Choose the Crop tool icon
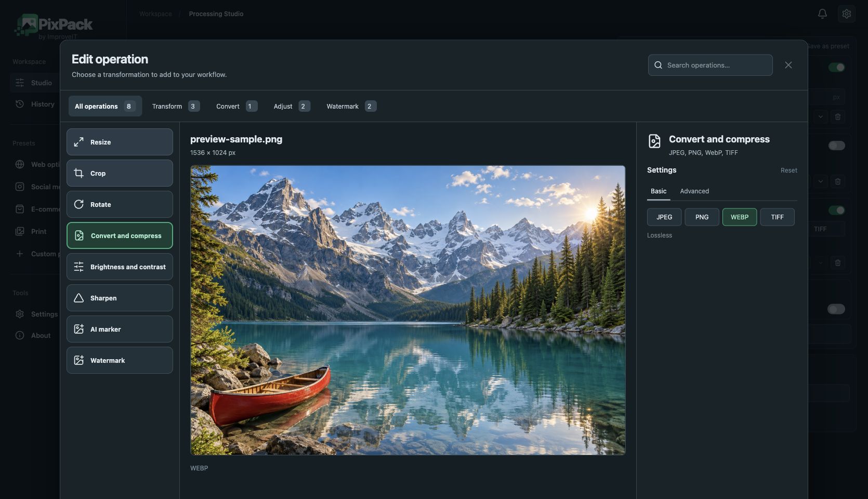868x499 pixels. (78, 173)
